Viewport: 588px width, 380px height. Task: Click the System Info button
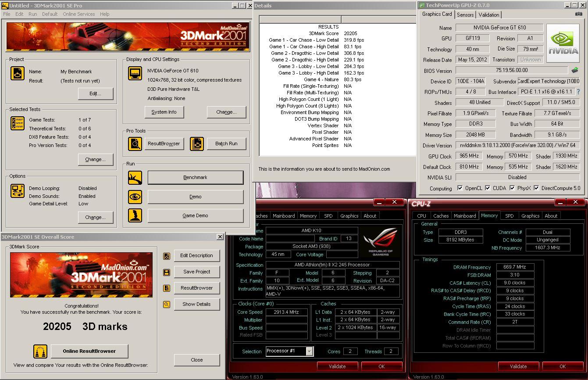pos(164,112)
